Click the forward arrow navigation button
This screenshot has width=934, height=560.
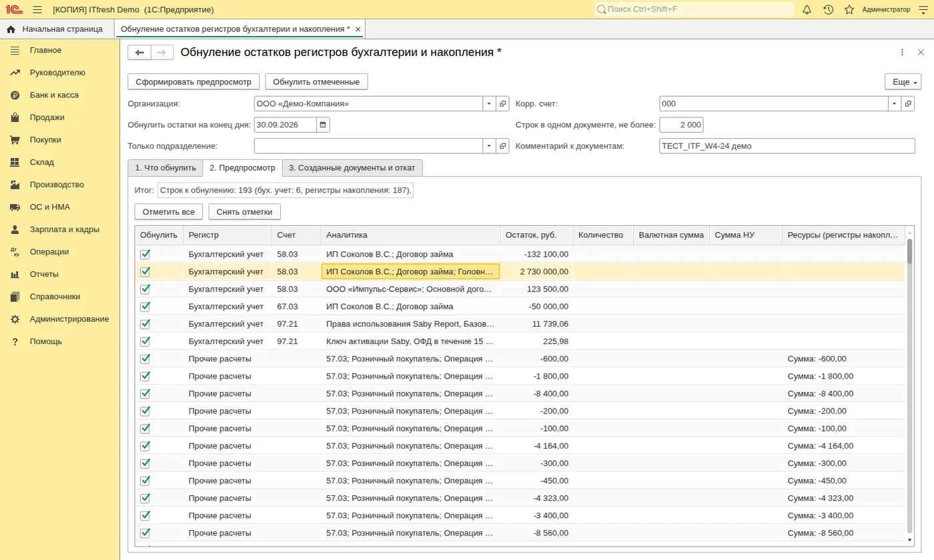click(x=162, y=53)
